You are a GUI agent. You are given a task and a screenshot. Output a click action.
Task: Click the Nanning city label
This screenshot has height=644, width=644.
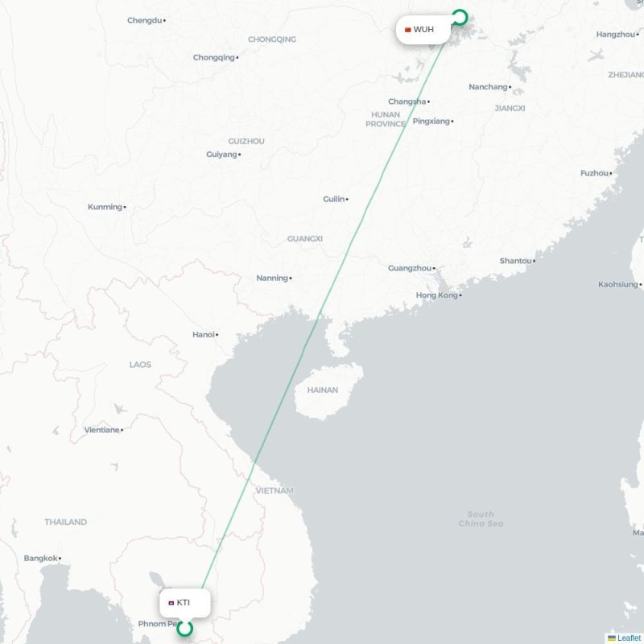pyautogui.click(x=272, y=278)
